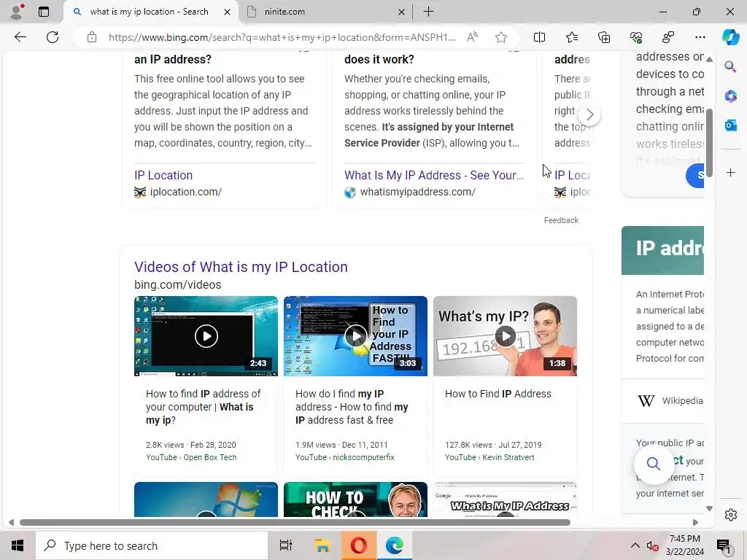747x560 pixels.
Task: Open File Explorer from taskbar
Action: point(322,545)
